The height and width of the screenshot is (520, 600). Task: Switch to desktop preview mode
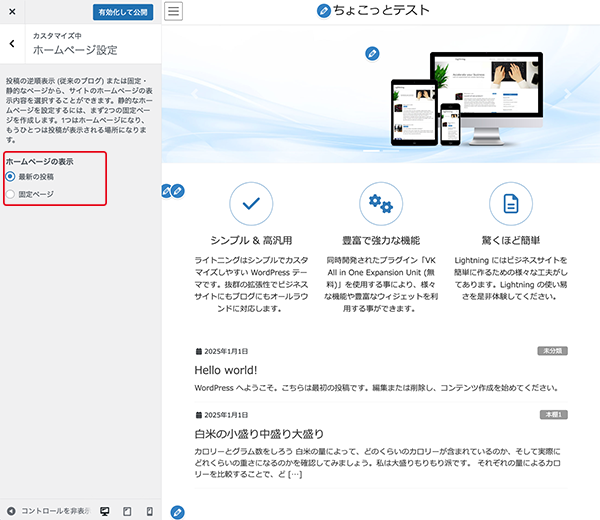click(104, 511)
